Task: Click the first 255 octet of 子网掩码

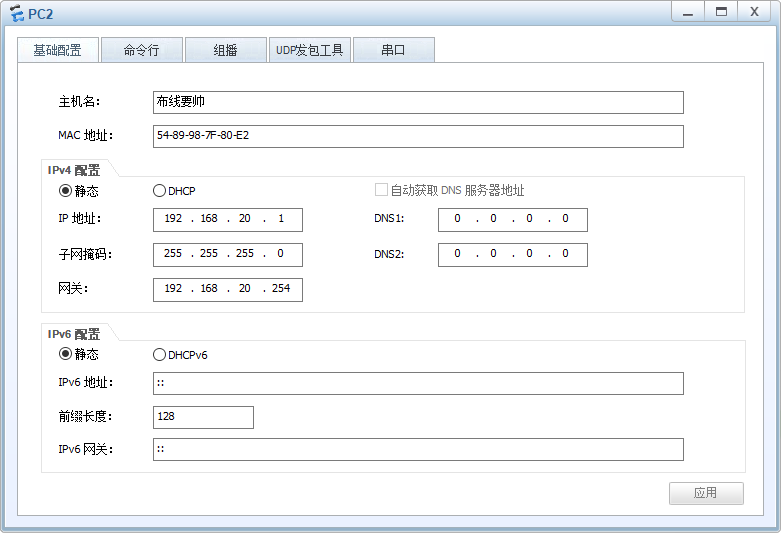Action: (x=173, y=254)
